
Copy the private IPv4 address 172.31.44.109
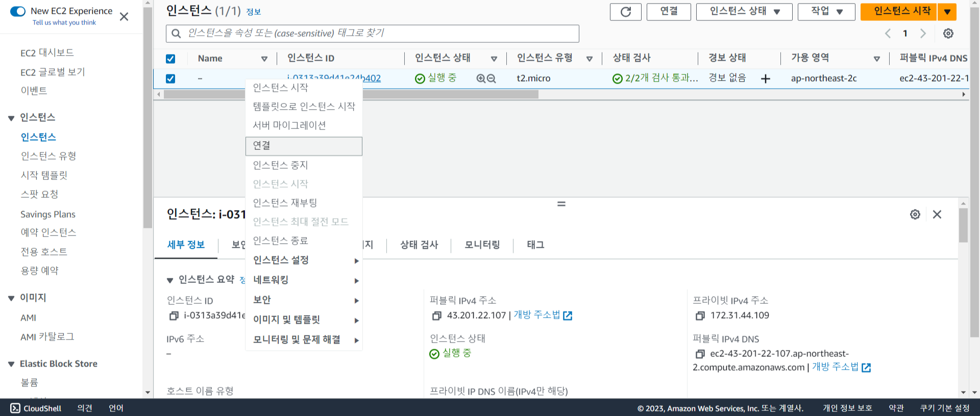pos(700,316)
